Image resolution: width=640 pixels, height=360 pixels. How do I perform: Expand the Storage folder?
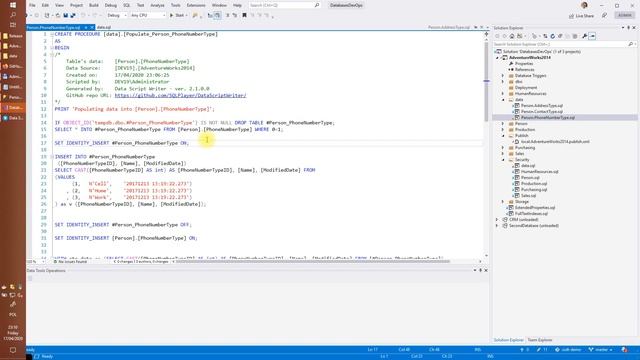(503, 202)
